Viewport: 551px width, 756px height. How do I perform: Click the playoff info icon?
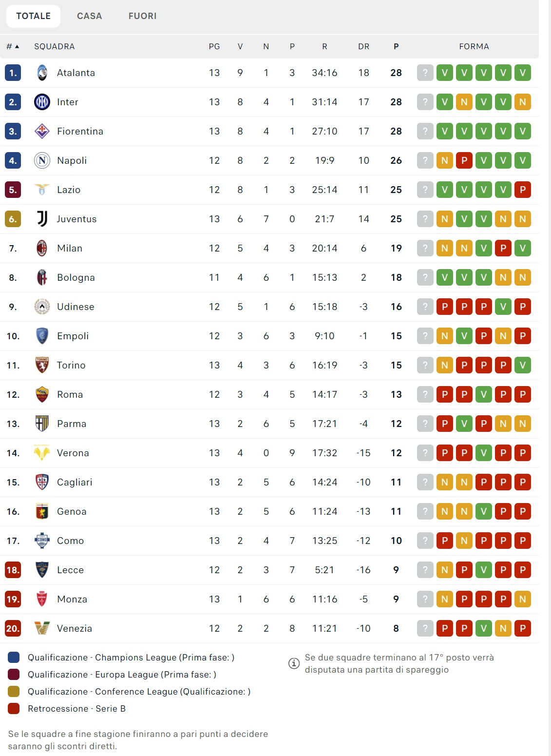pyautogui.click(x=294, y=663)
